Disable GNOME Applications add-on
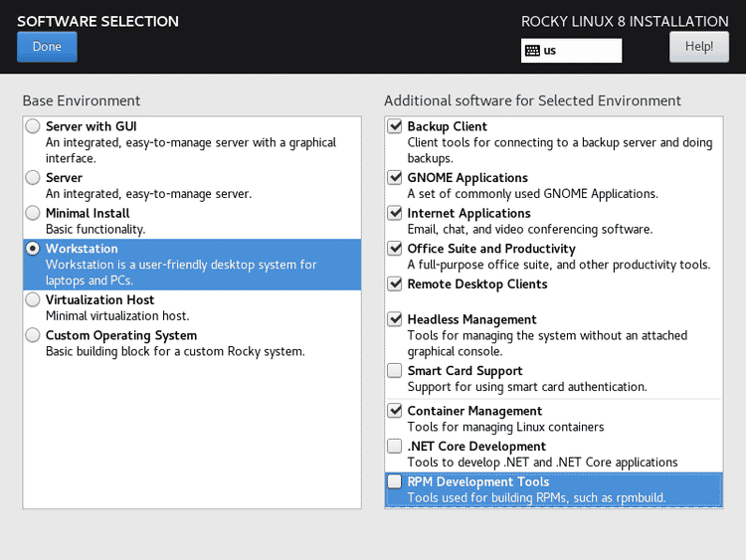Viewport: 746px width, 560px height. click(x=395, y=178)
